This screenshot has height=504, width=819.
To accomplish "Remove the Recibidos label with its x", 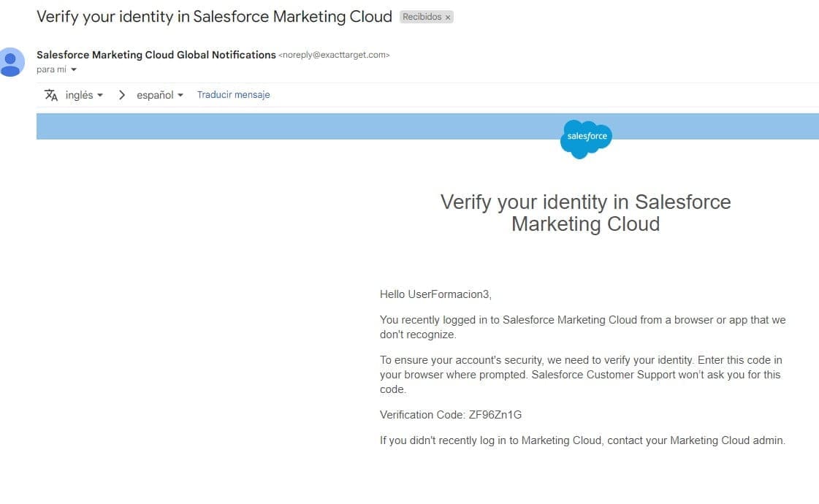I will coord(448,17).
